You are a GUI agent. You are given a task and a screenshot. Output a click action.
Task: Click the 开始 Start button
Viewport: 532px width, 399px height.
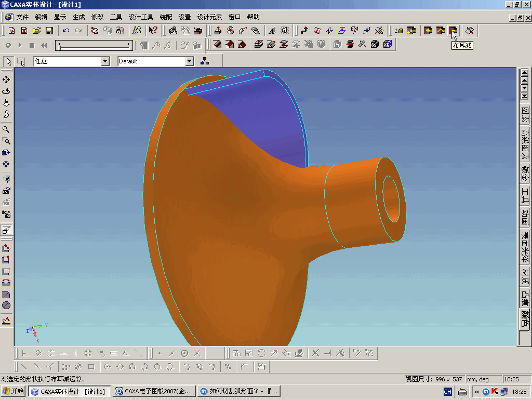pyautogui.click(x=13, y=391)
